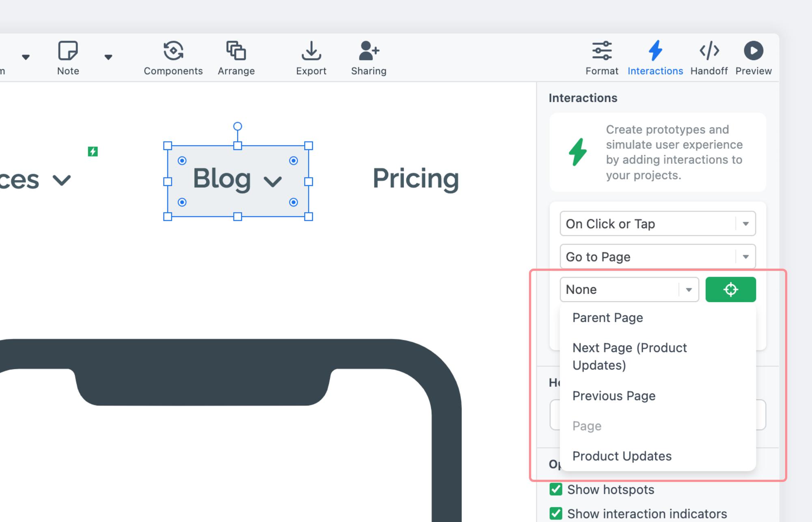Toggle Show interaction indicators checkbox
The width and height of the screenshot is (812, 522).
[556, 513]
